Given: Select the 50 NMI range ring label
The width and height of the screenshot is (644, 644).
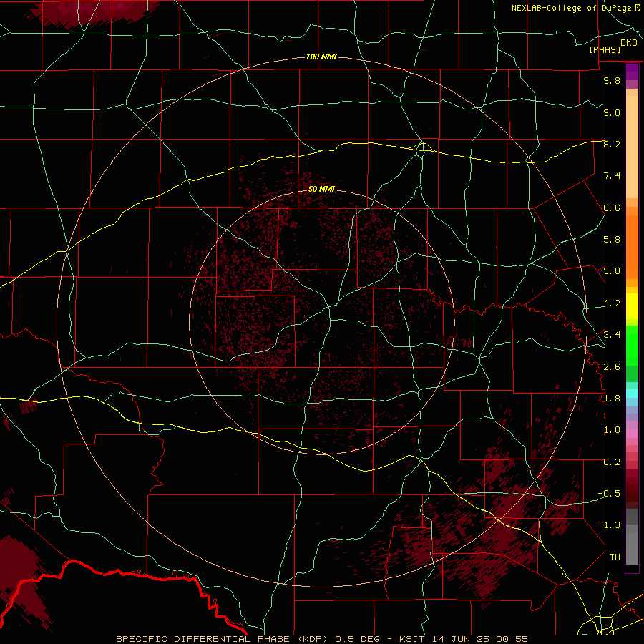Looking at the screenshot, I should click(321, 189).
